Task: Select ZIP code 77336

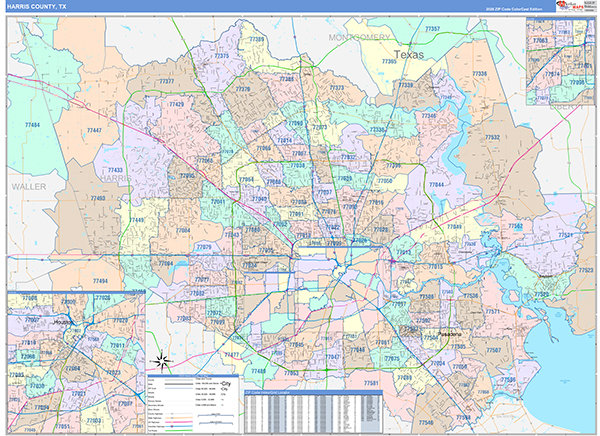Action: coord(479,73)
